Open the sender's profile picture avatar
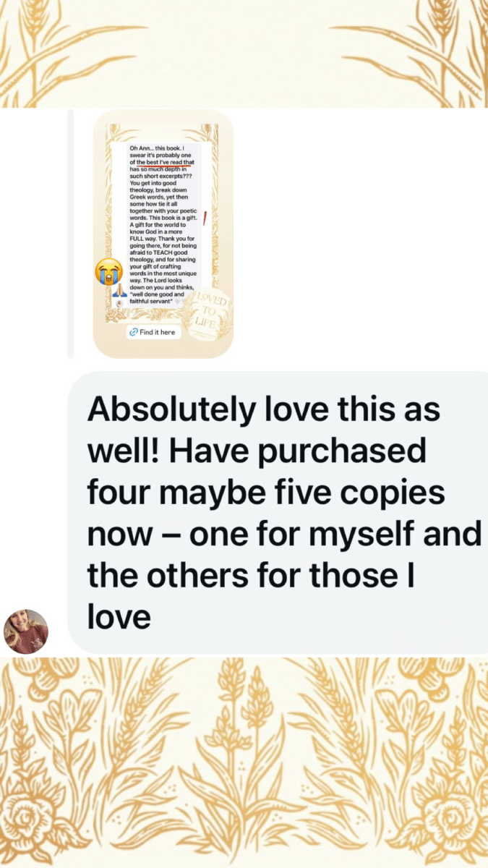This screenshot has height=868, width=488. coord(26,631)
